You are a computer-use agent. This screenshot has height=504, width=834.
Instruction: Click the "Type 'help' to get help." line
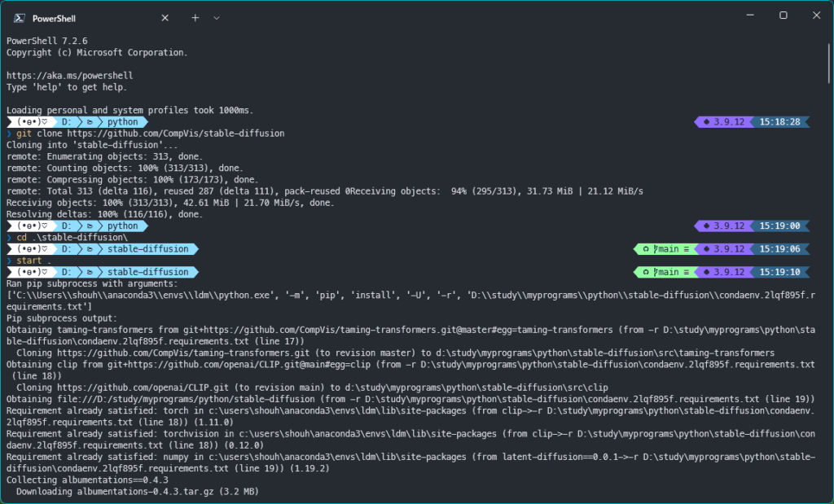[67, 87]
